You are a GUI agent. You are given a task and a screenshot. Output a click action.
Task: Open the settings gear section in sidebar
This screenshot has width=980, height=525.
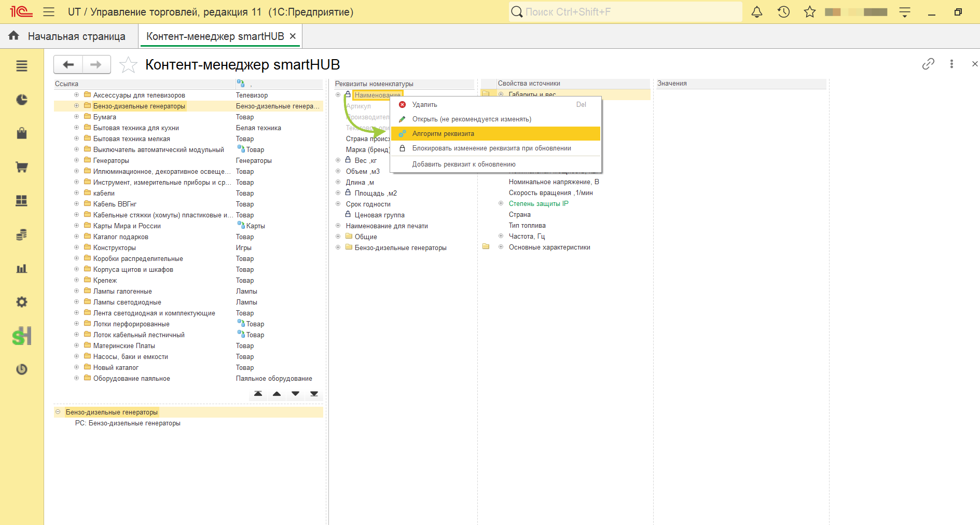22,302
